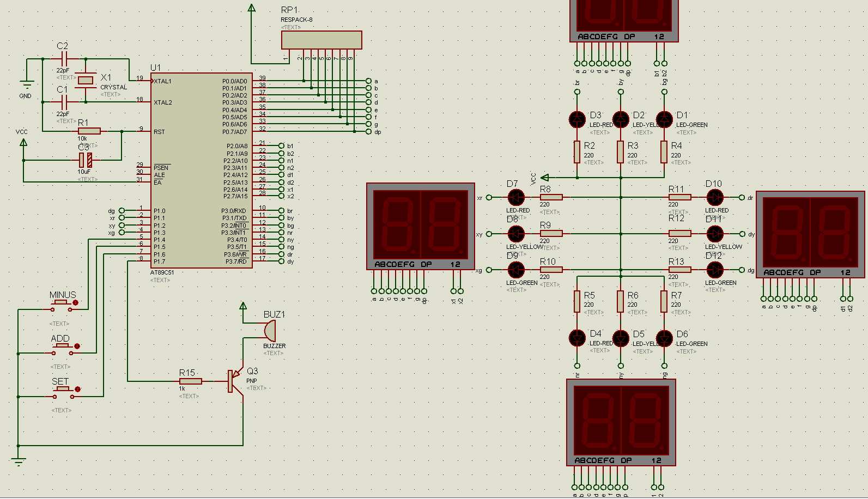Viewport: 868px width, 499px height.
Task: Select terminal 'a' on P0.0 line
Action: 368,81
